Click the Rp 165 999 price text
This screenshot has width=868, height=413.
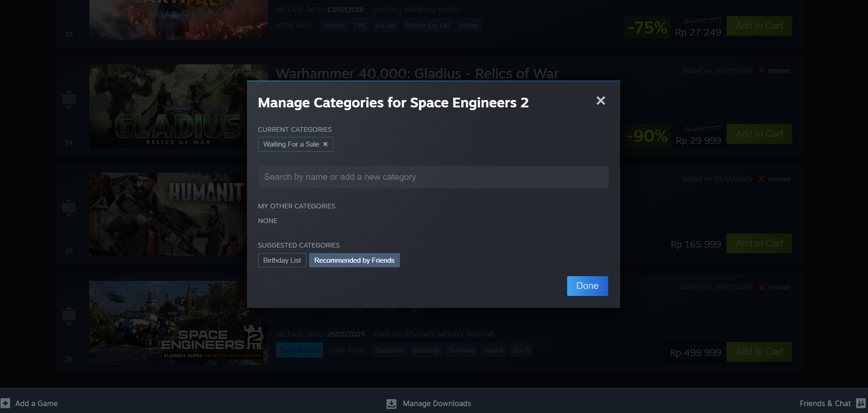(696, 244)
